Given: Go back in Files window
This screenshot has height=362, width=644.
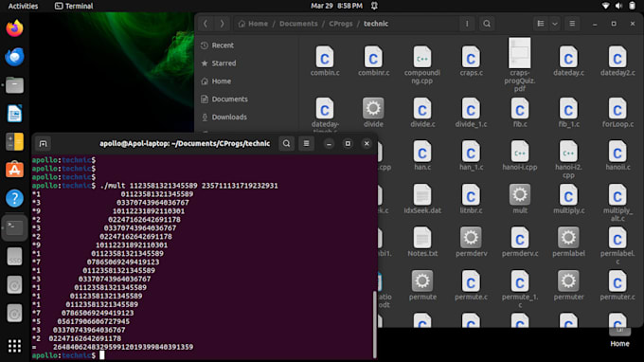Looking at the screenshot, I should (206, 24).
